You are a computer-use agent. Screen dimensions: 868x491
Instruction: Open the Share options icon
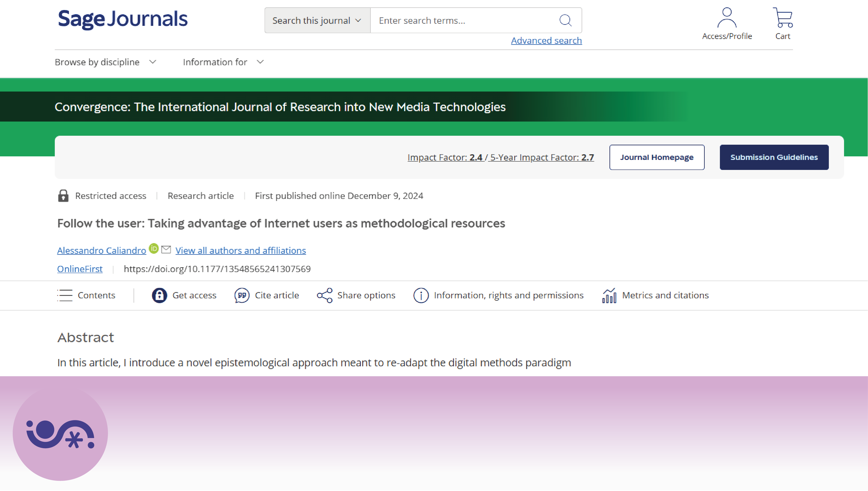(x=325, y=295)
